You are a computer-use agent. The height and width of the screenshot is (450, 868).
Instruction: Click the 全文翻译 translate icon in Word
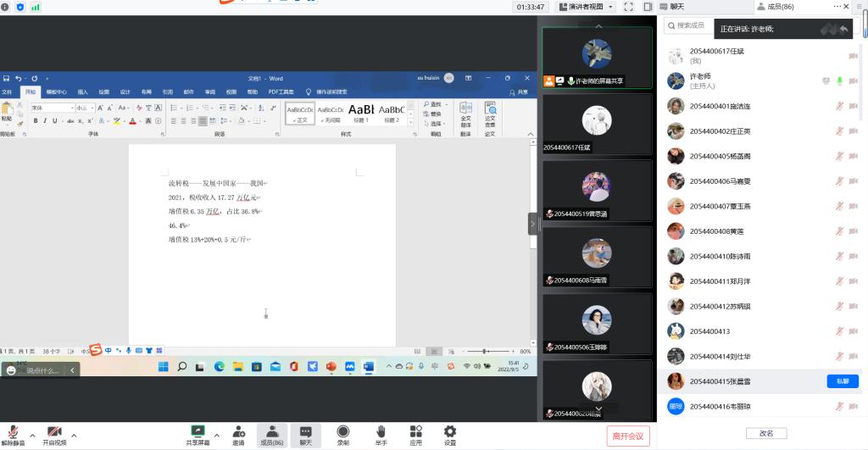466,114
